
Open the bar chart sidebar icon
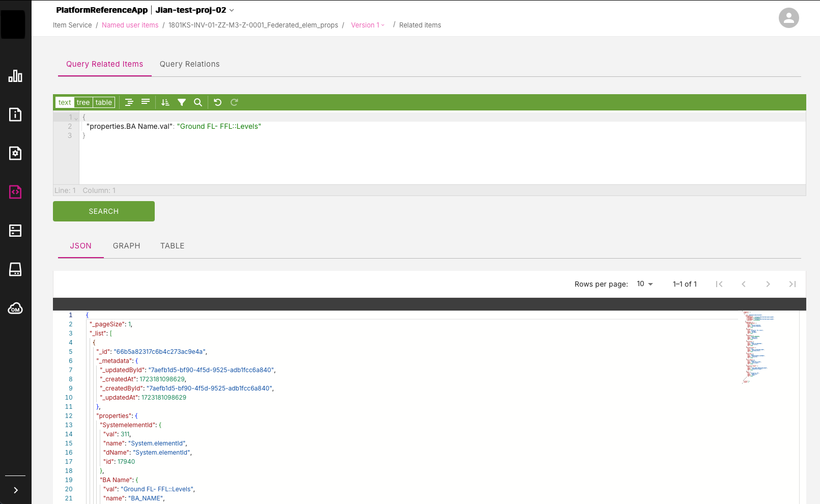pos(15,76)
